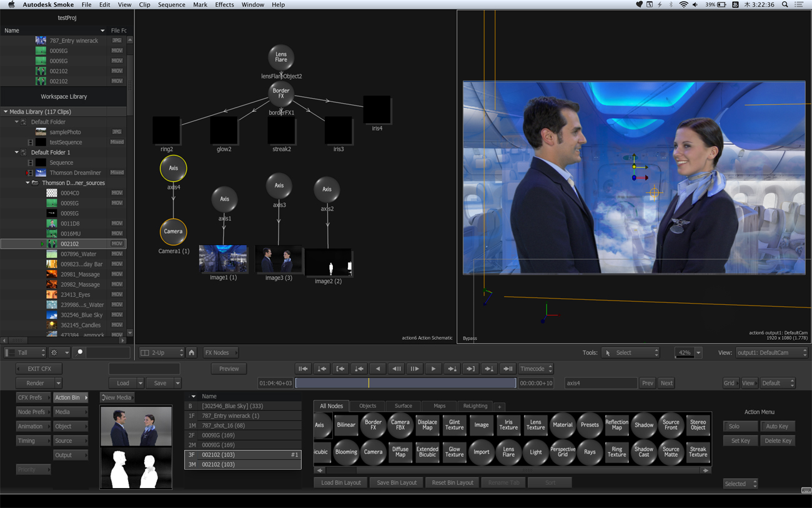This screenshot has height=508, width=812.
Task: Open the Timecode display dropdown
Action: coord(536,369)
